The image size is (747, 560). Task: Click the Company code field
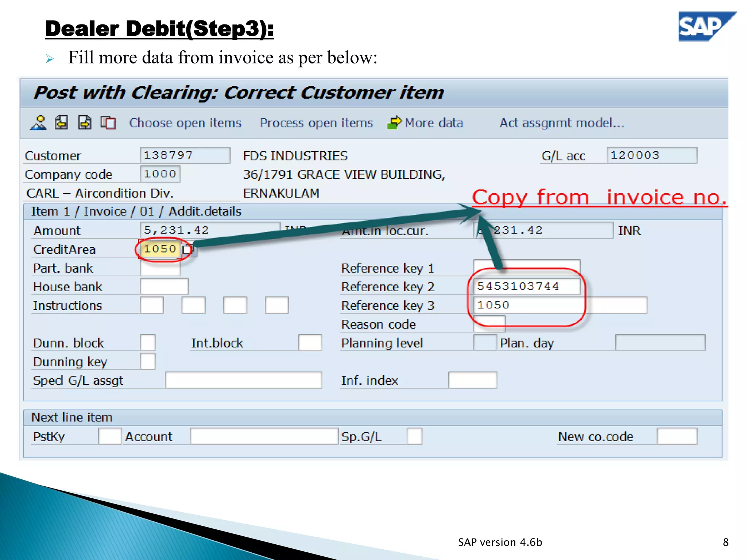(160, 174)
